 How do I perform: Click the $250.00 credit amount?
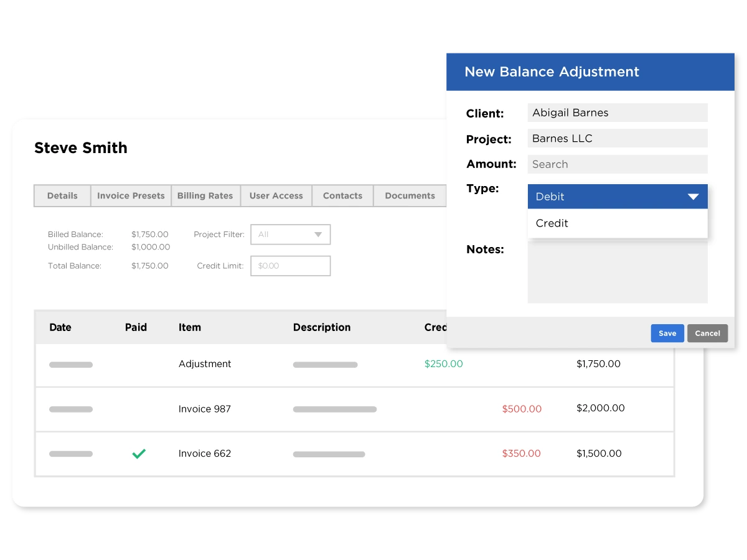[443, 364]
